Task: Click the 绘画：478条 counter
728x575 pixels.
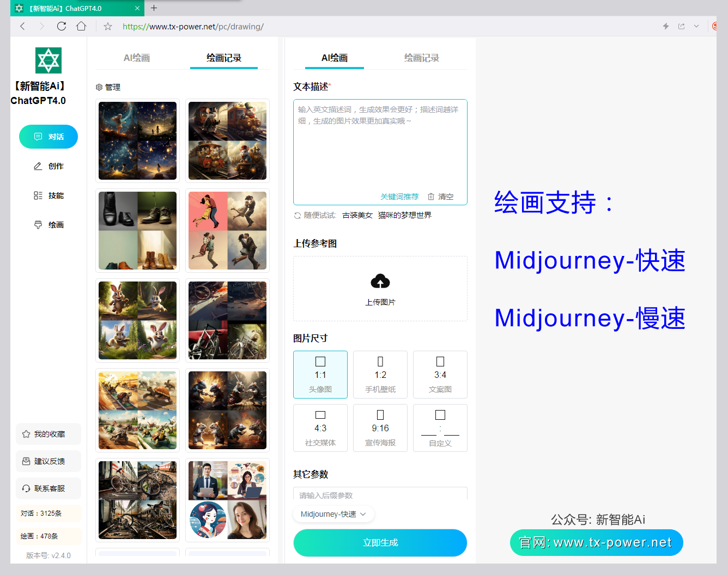Action: point(48,536)
